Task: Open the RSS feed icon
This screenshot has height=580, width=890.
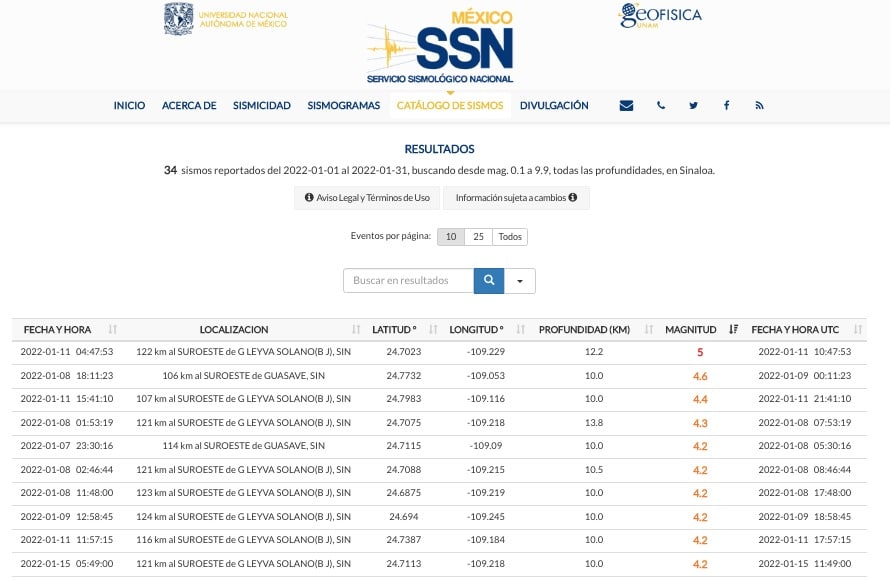Action: (x=759, y=106)
